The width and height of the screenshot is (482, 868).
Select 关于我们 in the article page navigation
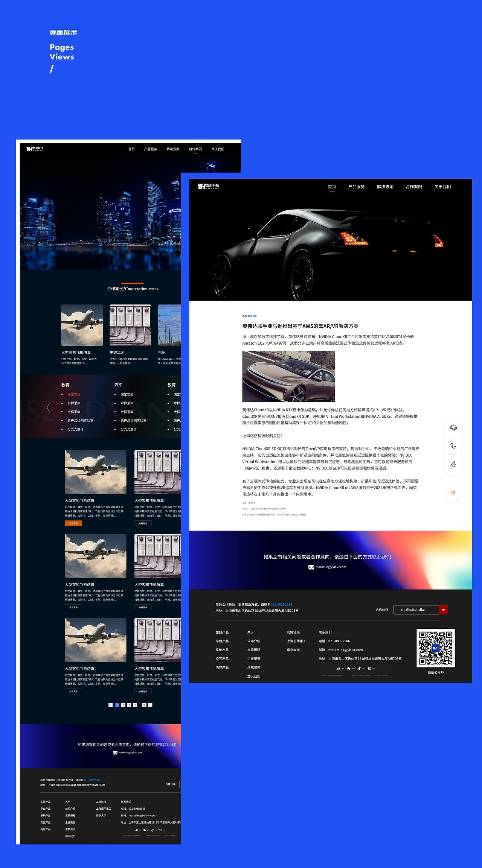tap(442, 187)
